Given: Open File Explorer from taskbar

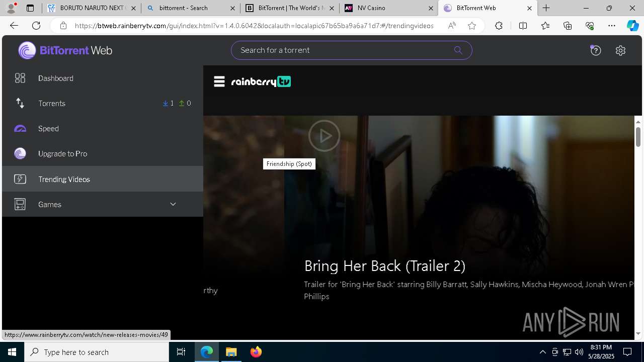Looking at the screenshot, I should tap(231, 352).
